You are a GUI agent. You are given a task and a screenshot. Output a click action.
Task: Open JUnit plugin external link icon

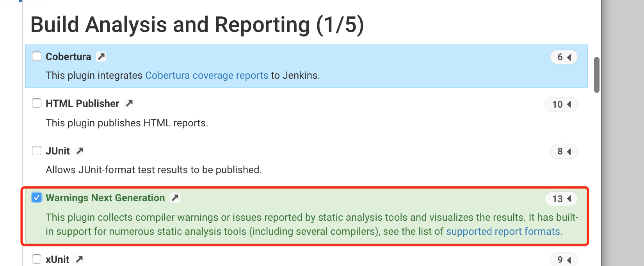click(80, 151)
